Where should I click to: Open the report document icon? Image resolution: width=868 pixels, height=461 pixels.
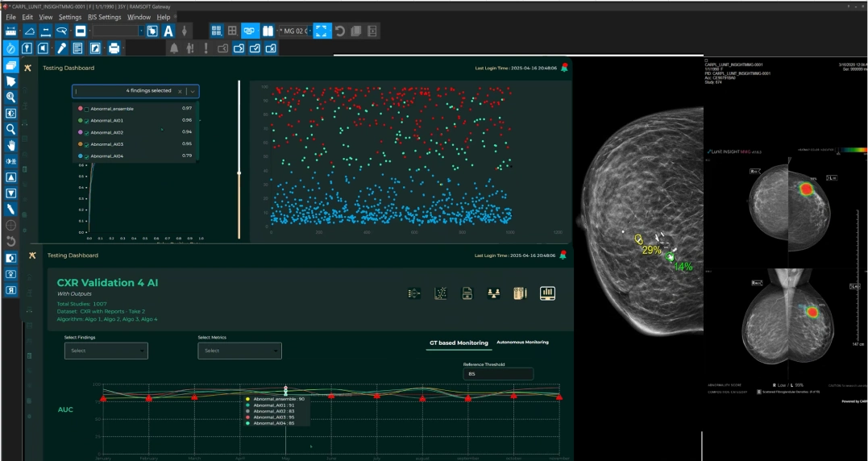click(77, 48)
